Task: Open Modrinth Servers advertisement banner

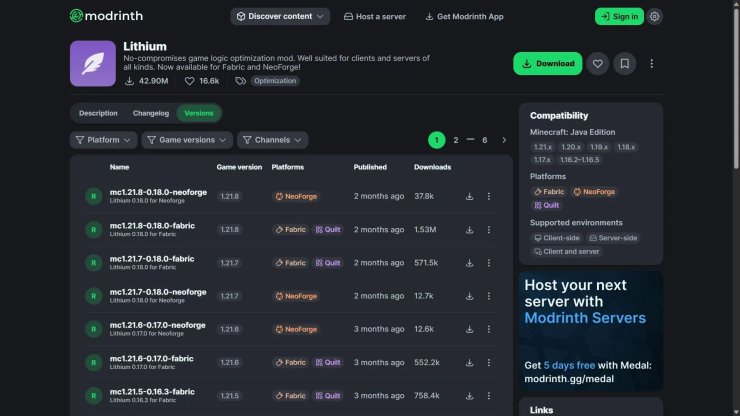Action: pyautogui.click(x=591, y=331)
